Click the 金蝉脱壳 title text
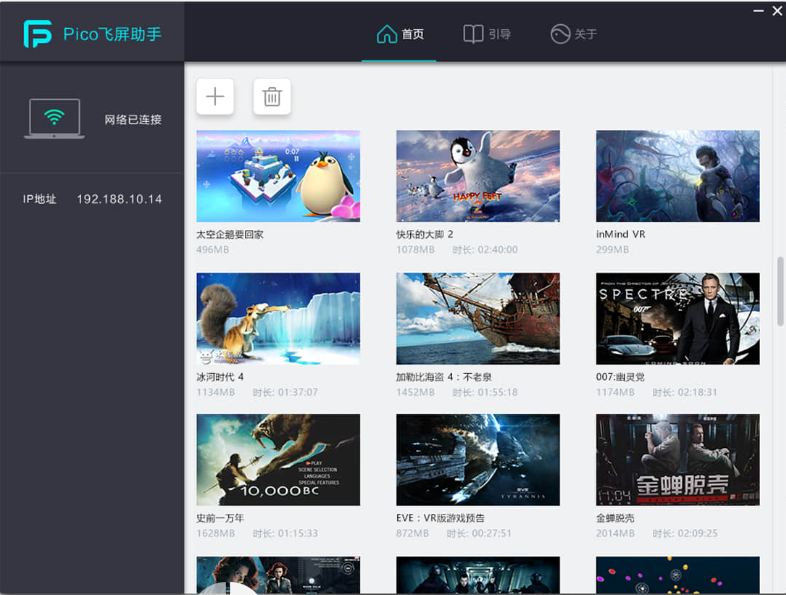This screenshot has width=786, height=595. pyautogui.click(x=615, y=518)
